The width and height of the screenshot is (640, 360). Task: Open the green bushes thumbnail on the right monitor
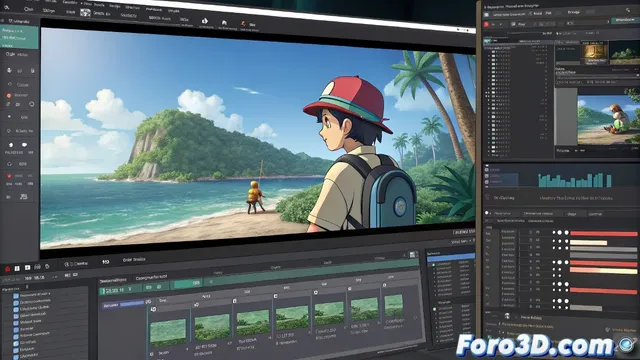pyautogui.click(x=624, y=52)
